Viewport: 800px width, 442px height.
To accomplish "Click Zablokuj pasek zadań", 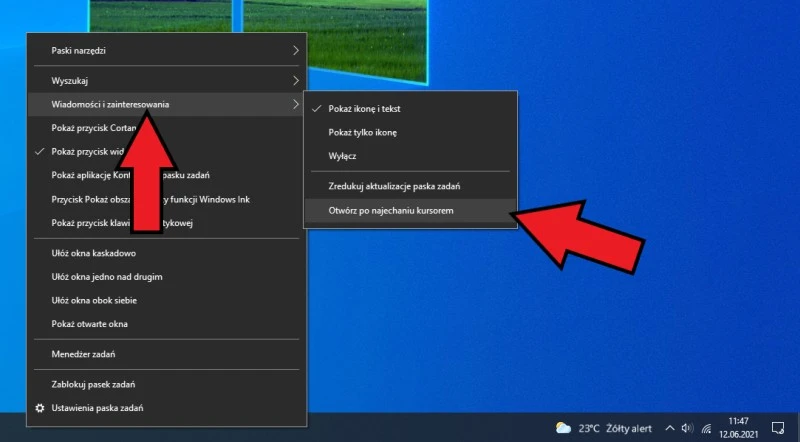I will coord(93,384).
